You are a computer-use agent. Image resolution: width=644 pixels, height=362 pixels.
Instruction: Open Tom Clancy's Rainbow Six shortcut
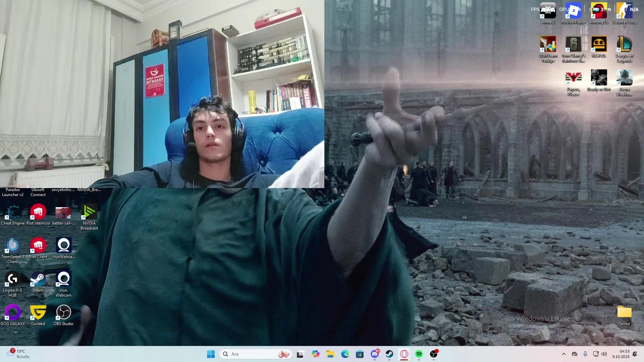point(574,49)
